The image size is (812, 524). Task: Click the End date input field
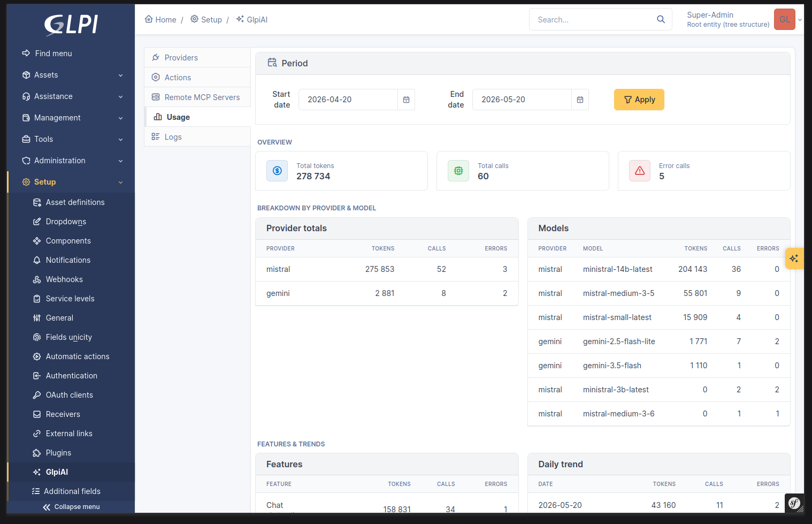point(522,100)
